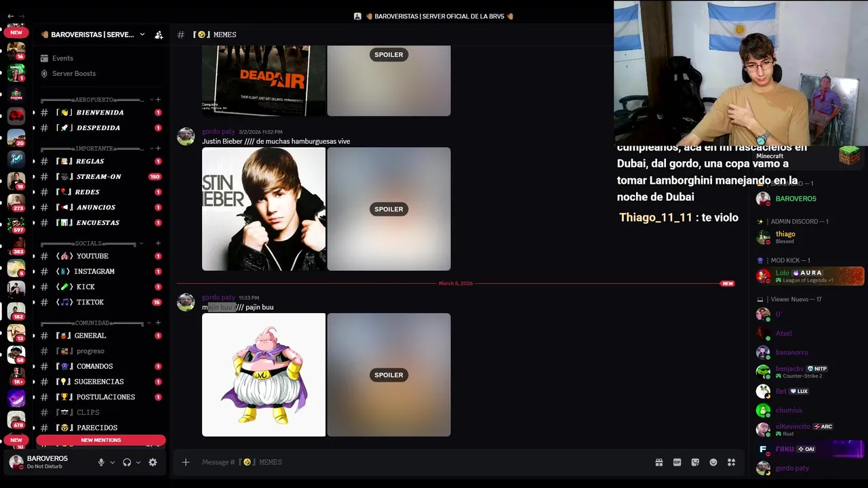Viewport: 868px width, 488px height.
Task: Open the SUGERENCIAS channel
Action: click(x=101, y=382)
